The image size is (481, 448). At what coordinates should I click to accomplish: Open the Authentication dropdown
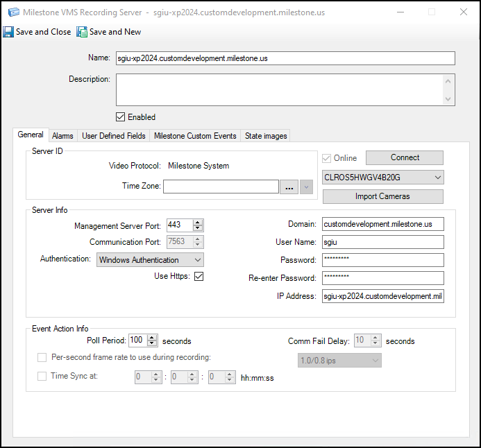[x=150, y=260]
